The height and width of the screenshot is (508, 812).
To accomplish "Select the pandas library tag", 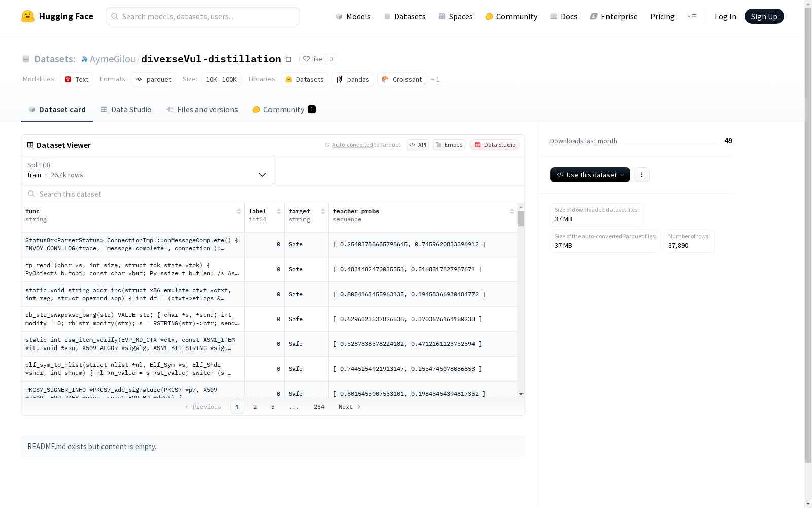I will [353, 79].
